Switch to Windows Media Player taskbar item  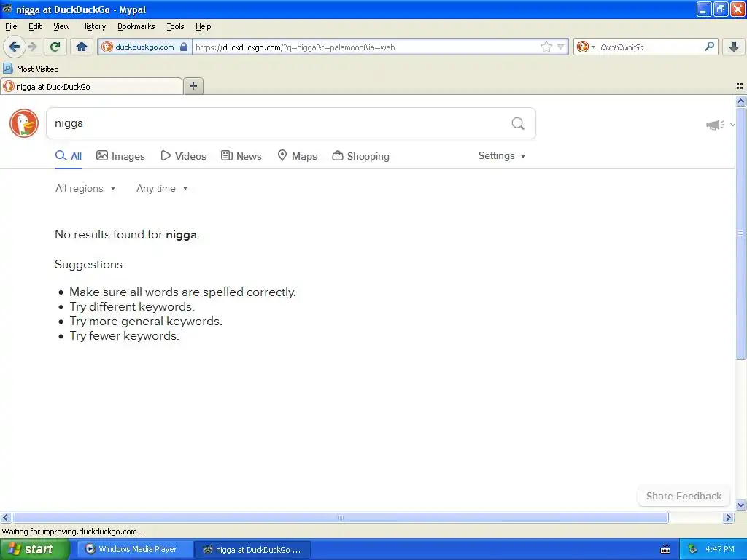pyautogui.click(x=135, y=549)
